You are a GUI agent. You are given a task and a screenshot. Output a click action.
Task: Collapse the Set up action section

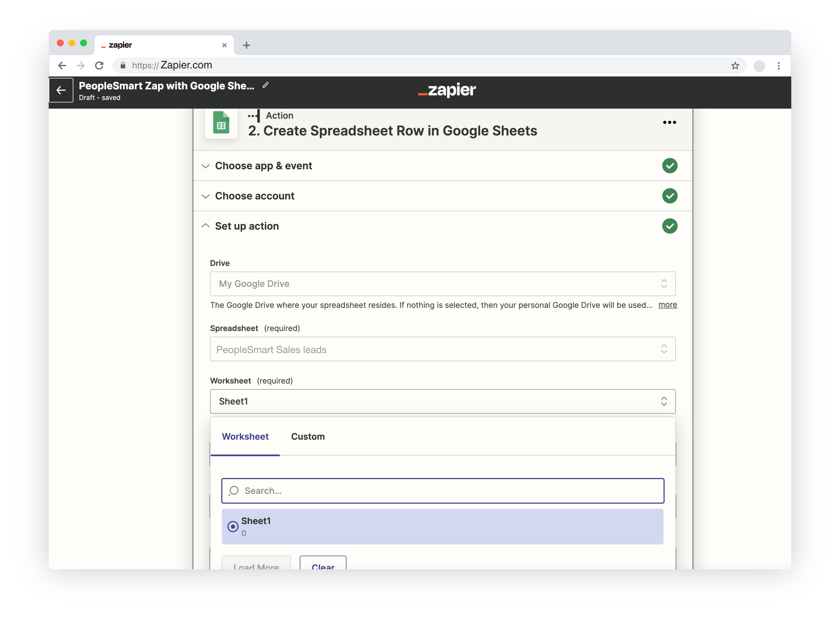point(443,226)
